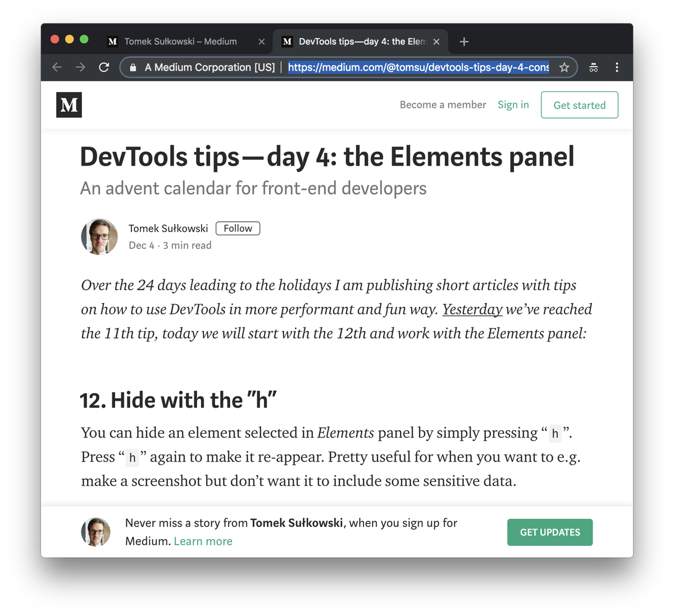The height and width of the screenshot is (616, 674).
Task: Open author avatar next to Tomek Sułkowski
Action: pyautogui.click(x=99, y=236)
